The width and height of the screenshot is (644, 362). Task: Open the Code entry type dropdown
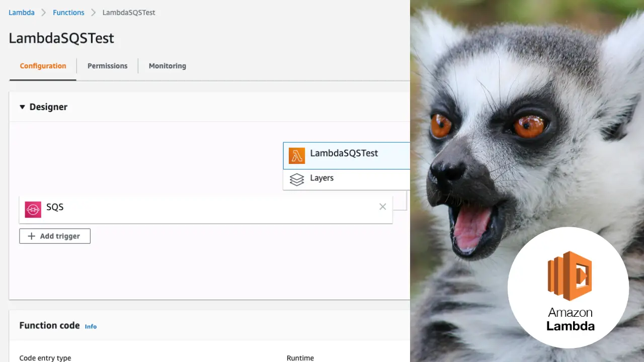coord(45,357)
